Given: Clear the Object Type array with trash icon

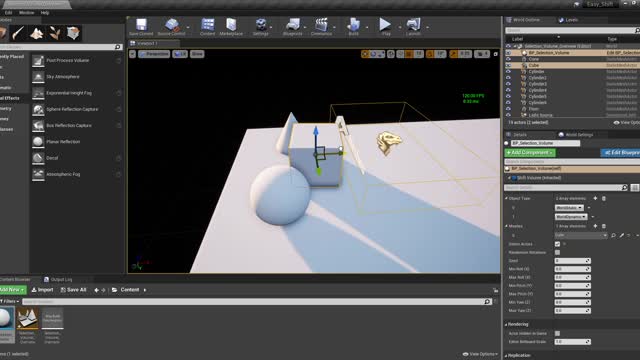Looking at the screenshot, I should [604, 198].
